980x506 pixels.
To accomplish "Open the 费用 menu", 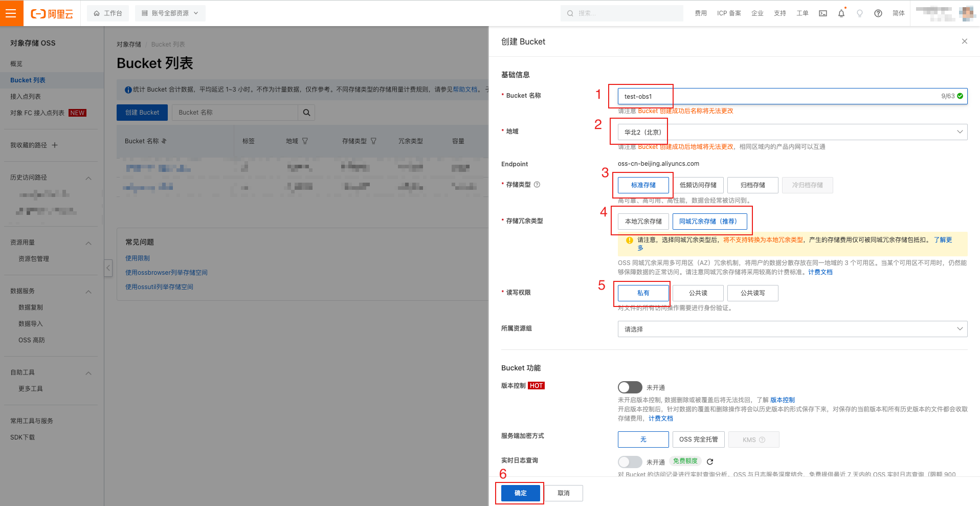I will (x=701, y=13).
